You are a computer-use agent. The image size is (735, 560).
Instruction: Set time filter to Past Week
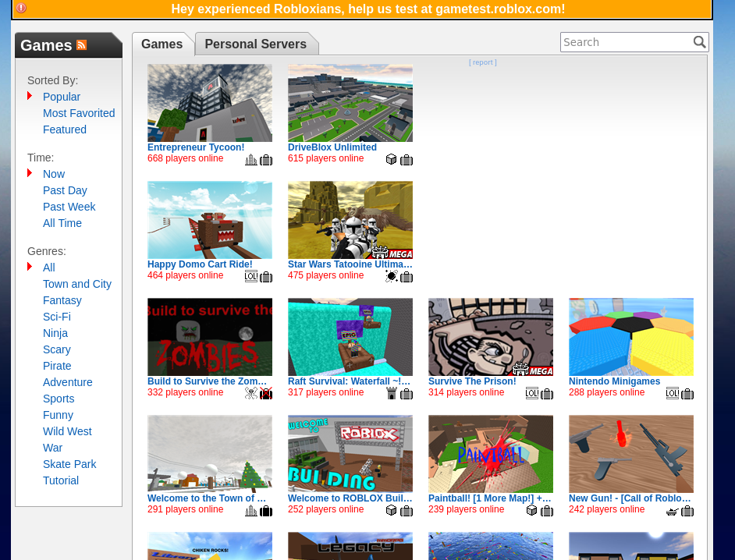point(69,207)
